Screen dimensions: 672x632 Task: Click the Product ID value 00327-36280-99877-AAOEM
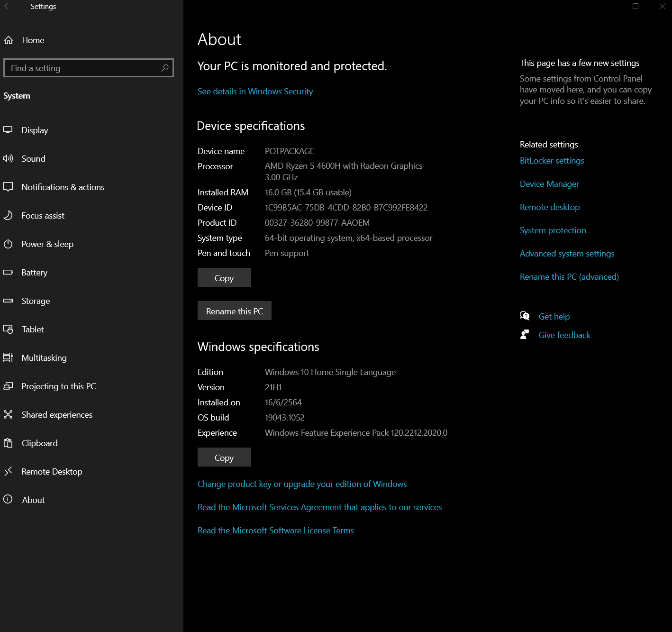pos(317,223)
